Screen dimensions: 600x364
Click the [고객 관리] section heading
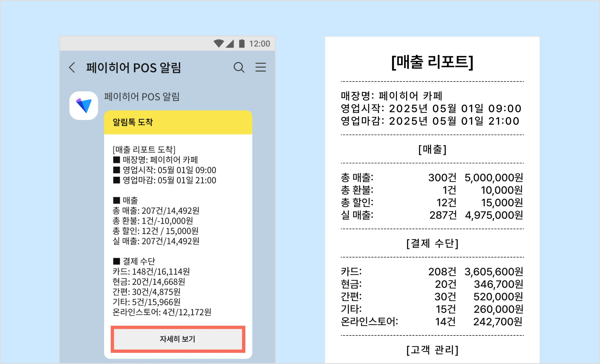[432, 350]
